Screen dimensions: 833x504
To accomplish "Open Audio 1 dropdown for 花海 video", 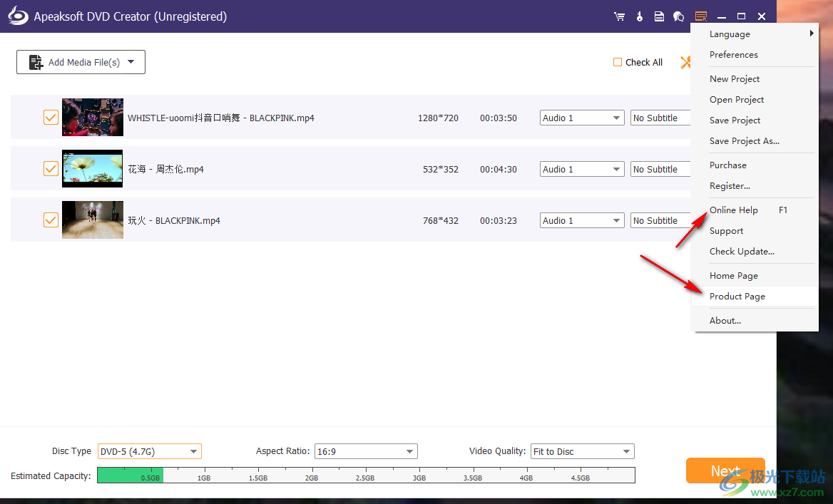I will coord(582,170).
